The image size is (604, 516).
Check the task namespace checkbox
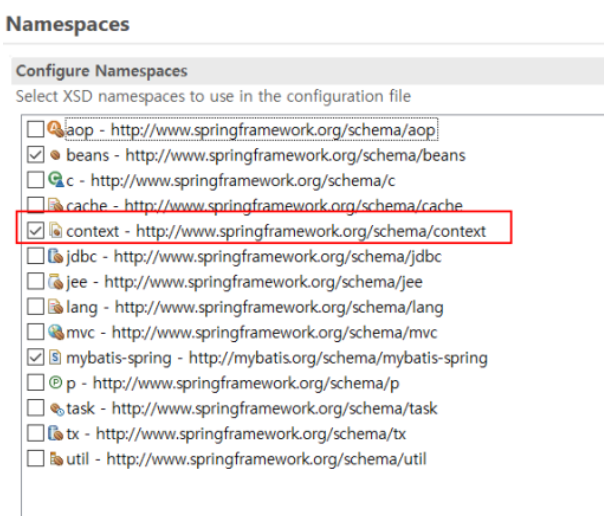click(x=35, y=408)
